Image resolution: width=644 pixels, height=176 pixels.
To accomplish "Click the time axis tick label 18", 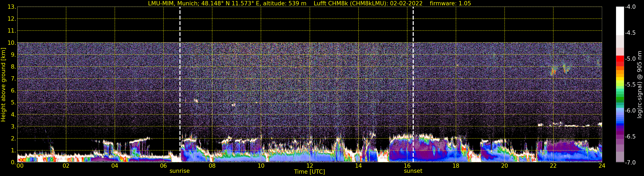I will click(456, 166).
